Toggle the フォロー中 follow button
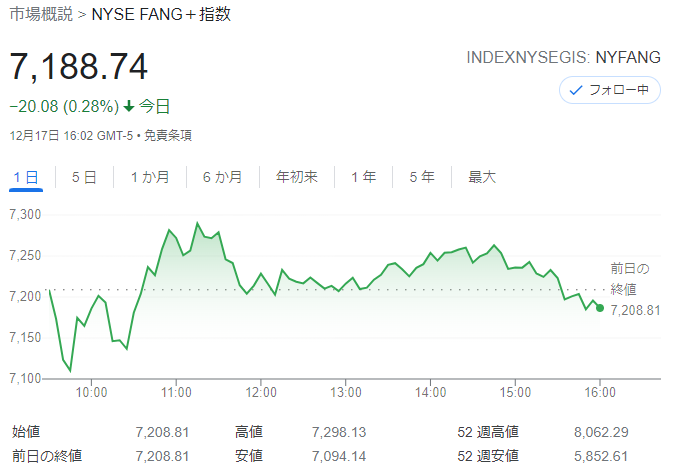 tap(610, 90)
